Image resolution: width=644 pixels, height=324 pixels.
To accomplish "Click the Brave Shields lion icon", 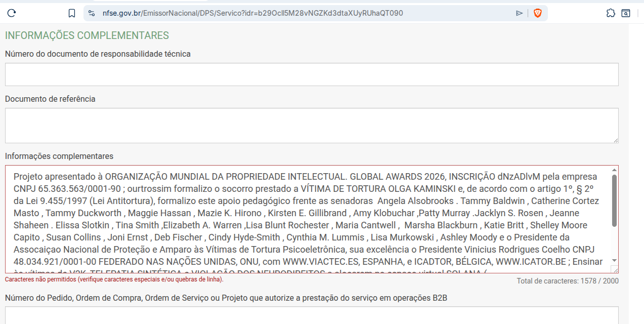I will coord(537,13).
